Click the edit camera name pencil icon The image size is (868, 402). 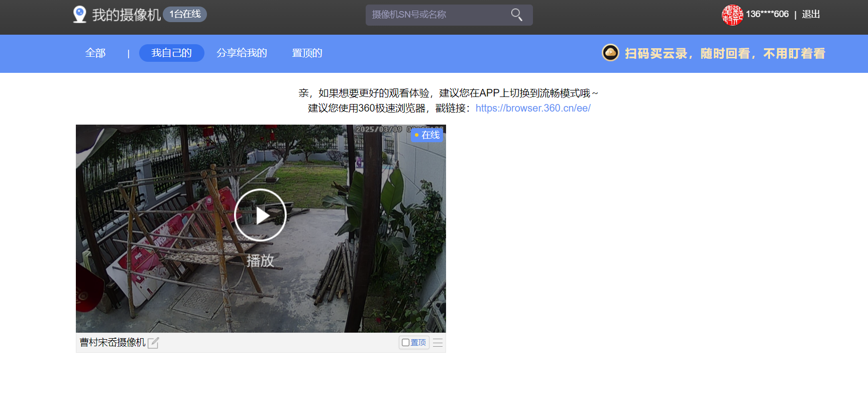(153, 343)
